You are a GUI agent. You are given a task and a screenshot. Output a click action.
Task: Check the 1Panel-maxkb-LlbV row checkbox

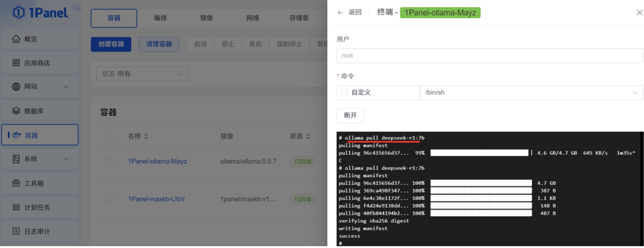[109, 199]
